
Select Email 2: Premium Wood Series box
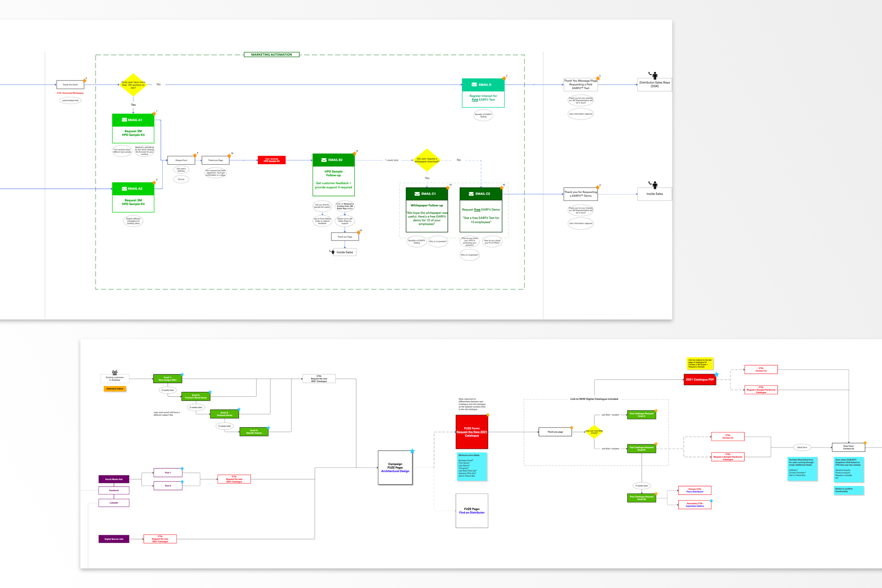point(196,396)
